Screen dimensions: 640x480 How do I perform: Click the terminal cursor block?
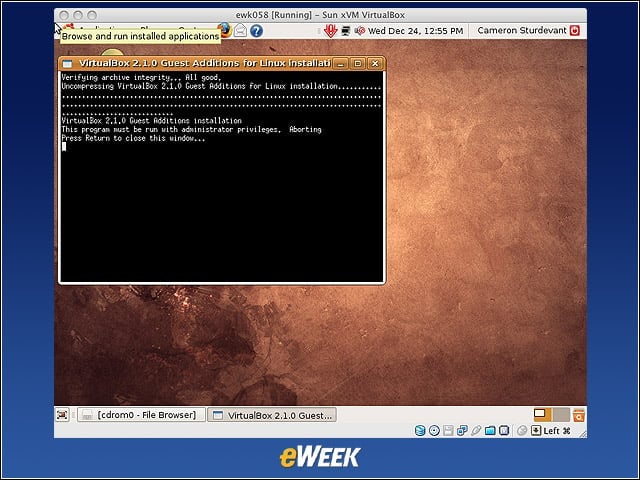64,147
